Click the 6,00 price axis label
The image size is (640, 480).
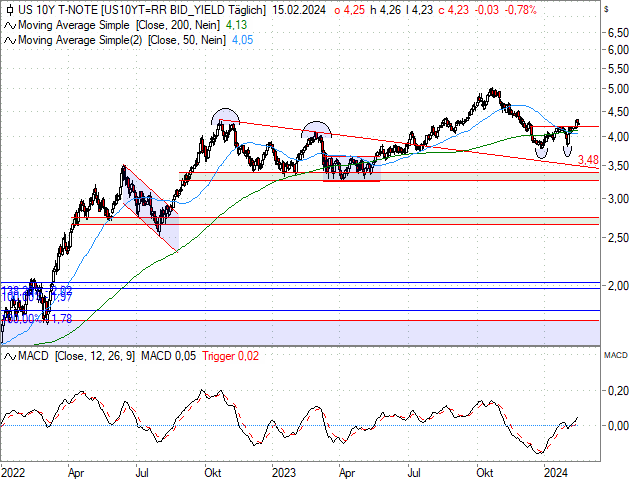[618, 50]
